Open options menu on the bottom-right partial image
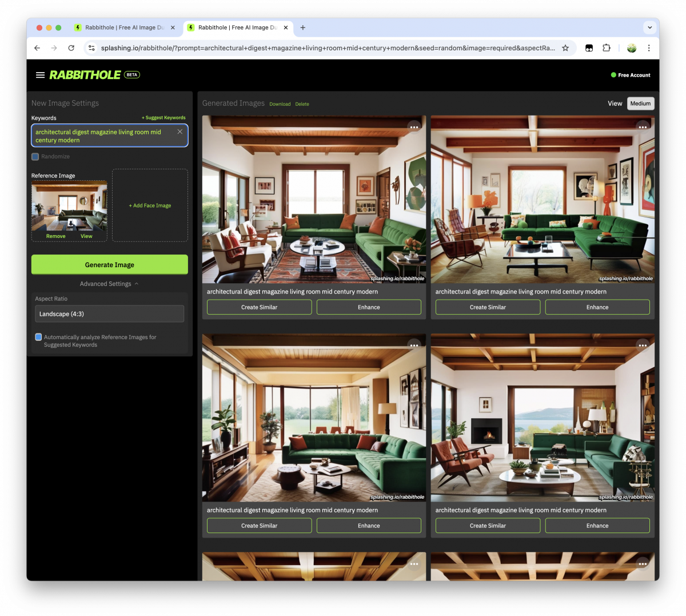Screen dimensions: 686x616 (643, 563)
